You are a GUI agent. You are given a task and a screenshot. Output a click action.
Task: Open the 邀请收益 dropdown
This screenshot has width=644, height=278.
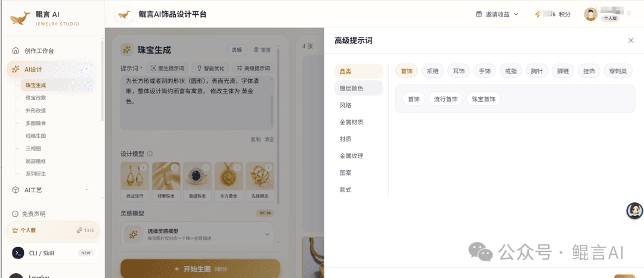click(x=497, y=14)
